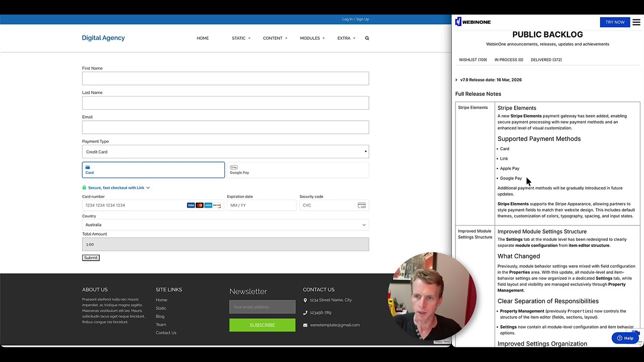Focus the First Name input field

pos(225,78)
